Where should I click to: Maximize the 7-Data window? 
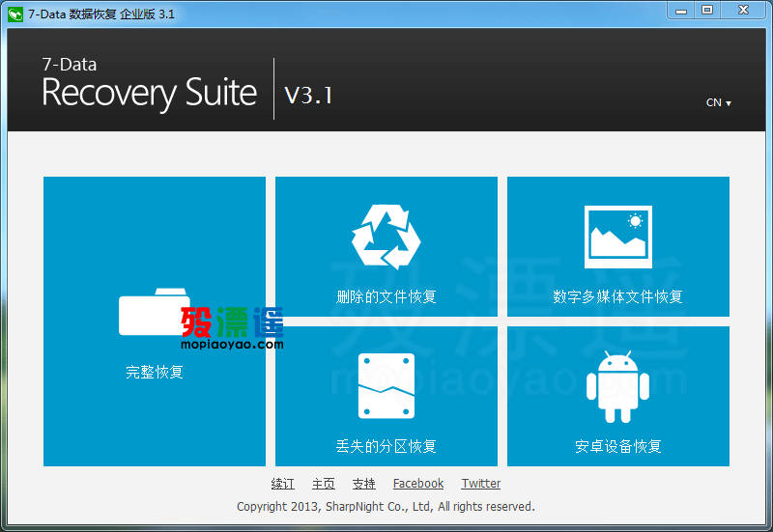click(x=707, y=11)
